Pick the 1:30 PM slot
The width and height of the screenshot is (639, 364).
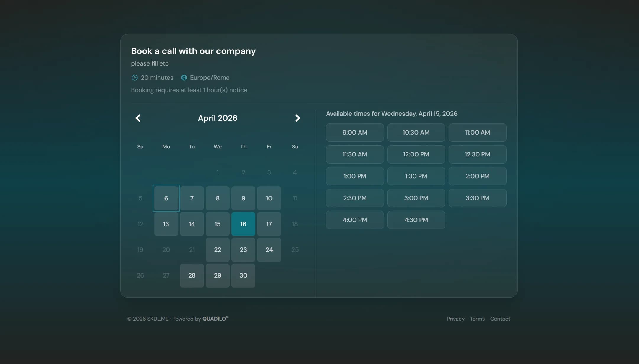pyautogui.click(x=416, y=176)
